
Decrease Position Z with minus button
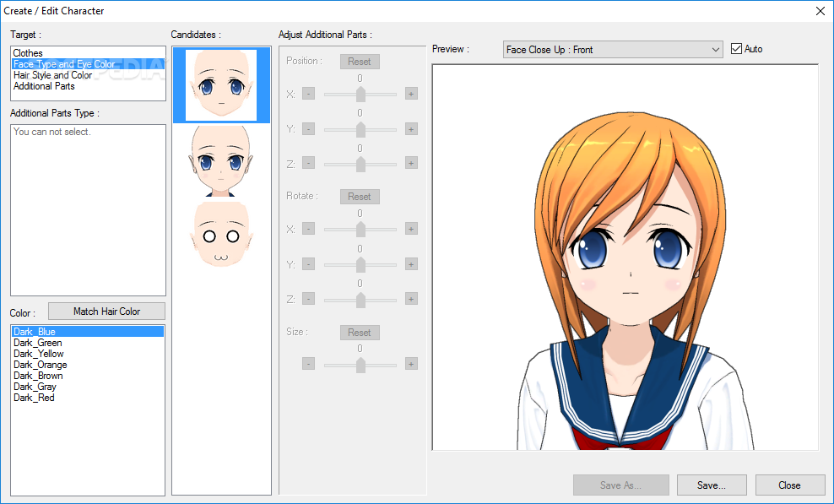click(308, 163)
